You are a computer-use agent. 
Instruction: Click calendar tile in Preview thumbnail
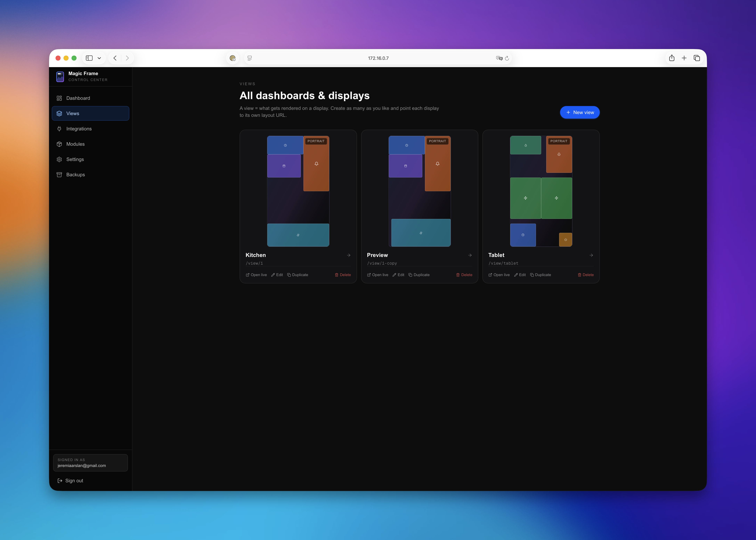tap(405, 166)
